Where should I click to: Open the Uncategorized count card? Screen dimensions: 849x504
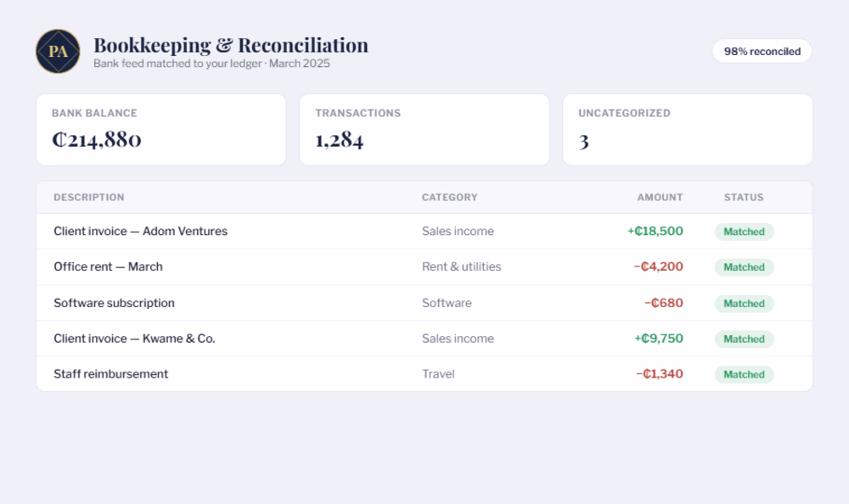[688, 130]
